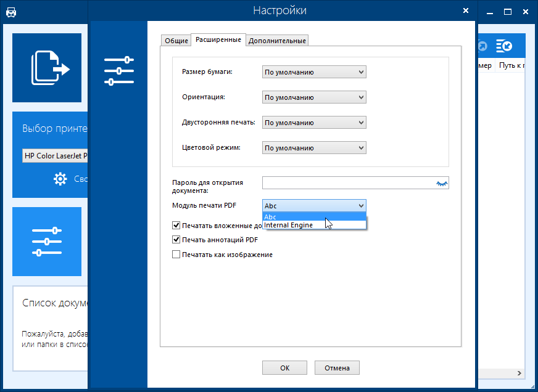Image resolution: width=538 pixels, height=392 pixels.
Task: Click the Путь column header in main window
Action: 511,65
